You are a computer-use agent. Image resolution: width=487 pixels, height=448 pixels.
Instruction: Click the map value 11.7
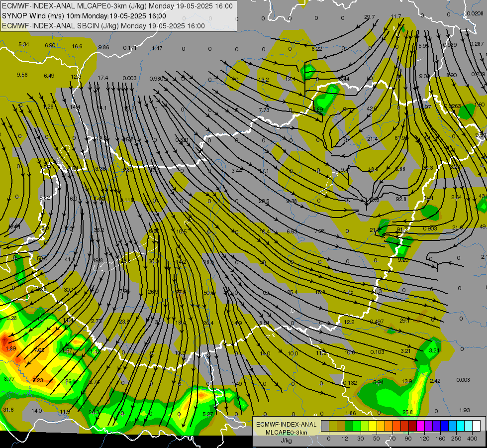(395, 16)
